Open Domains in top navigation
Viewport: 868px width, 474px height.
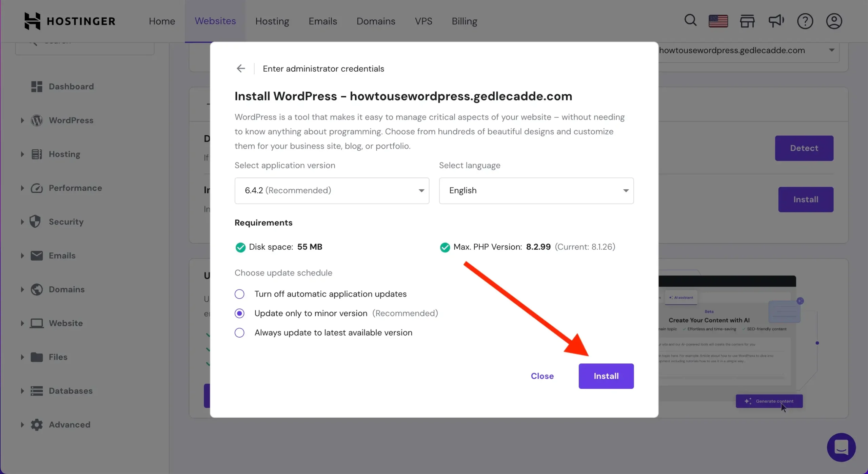click(376, 21)
